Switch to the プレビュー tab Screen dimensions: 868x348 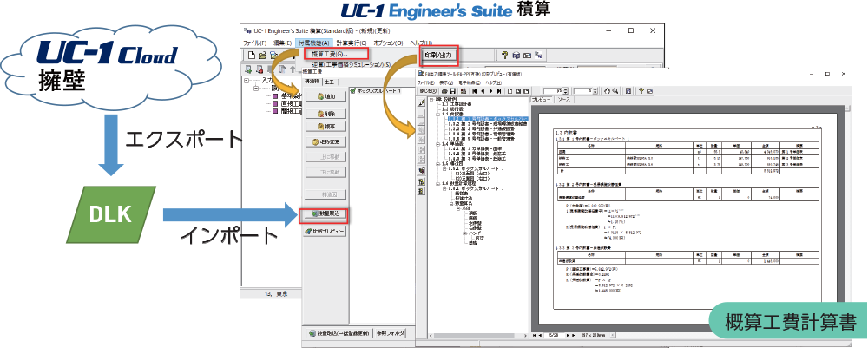(x=542, y=100)
